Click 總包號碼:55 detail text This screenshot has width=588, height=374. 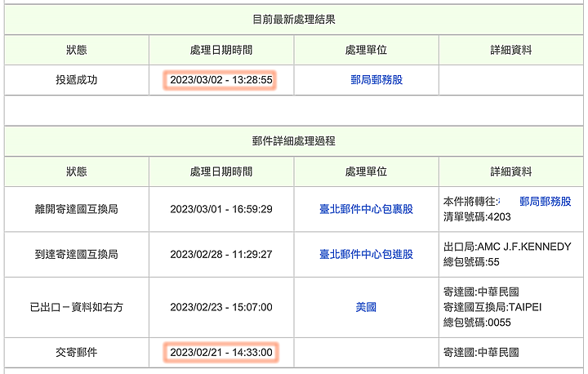(471, 262)
